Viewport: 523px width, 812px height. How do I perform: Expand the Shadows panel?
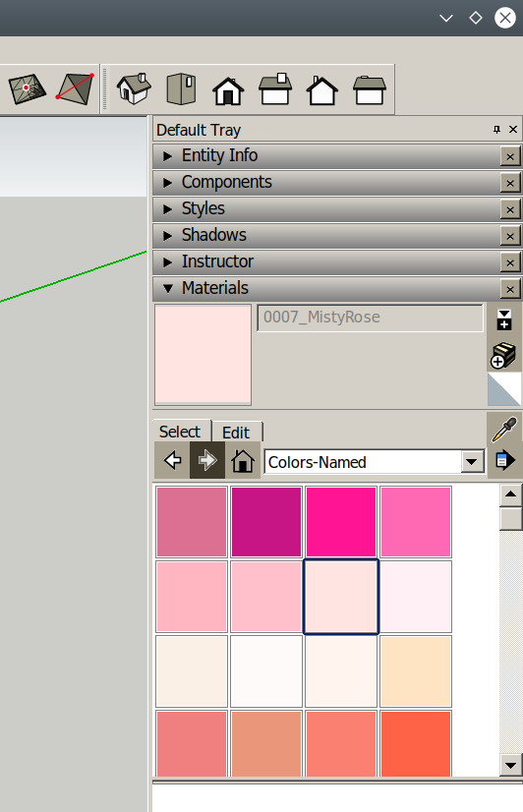167,236
